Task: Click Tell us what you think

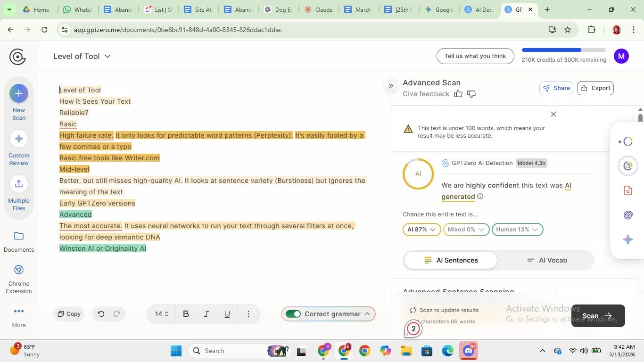Action: pyautogui.click(x=475, y=56)
